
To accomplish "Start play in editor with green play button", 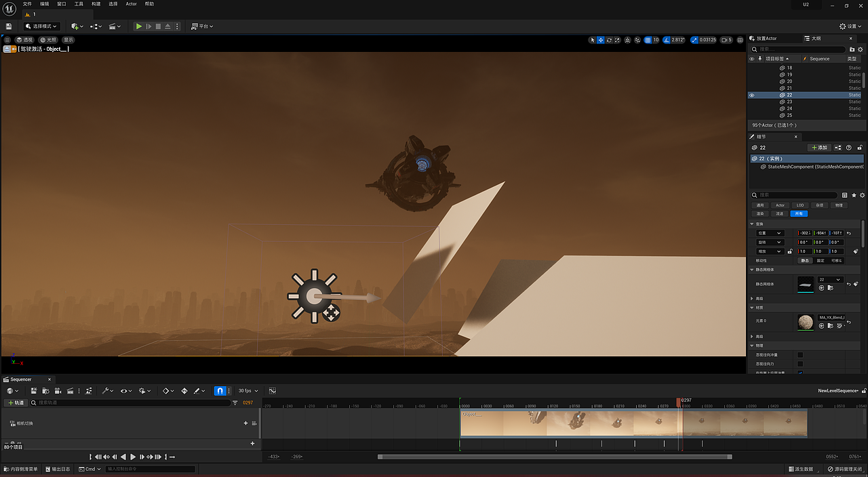I will pos(139,26).
